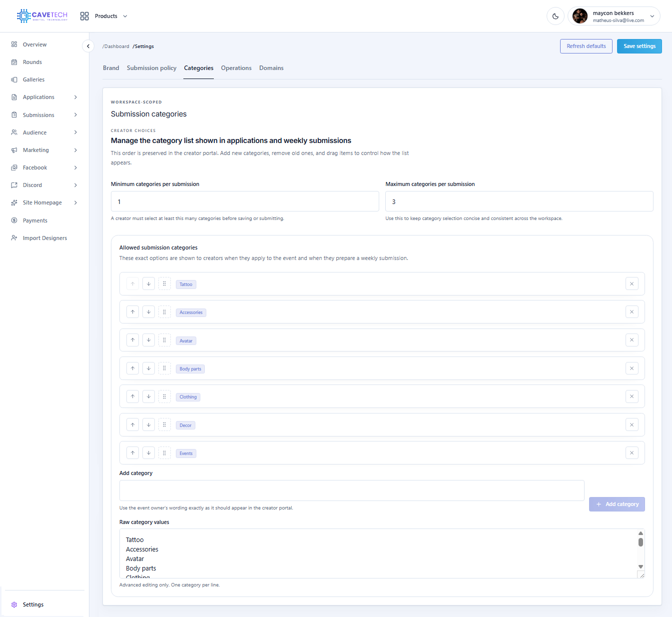The height and width of the screenshot is (617, 672).
Task: Click the Add category button
Action: click(617, 504)
